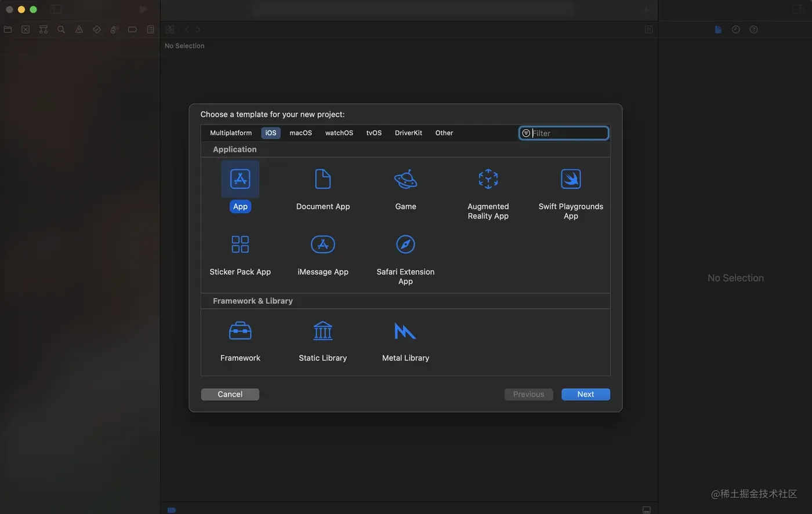Show the Debug navigator
The height and width of the screenshot is (514, 812).
[115, 30]
